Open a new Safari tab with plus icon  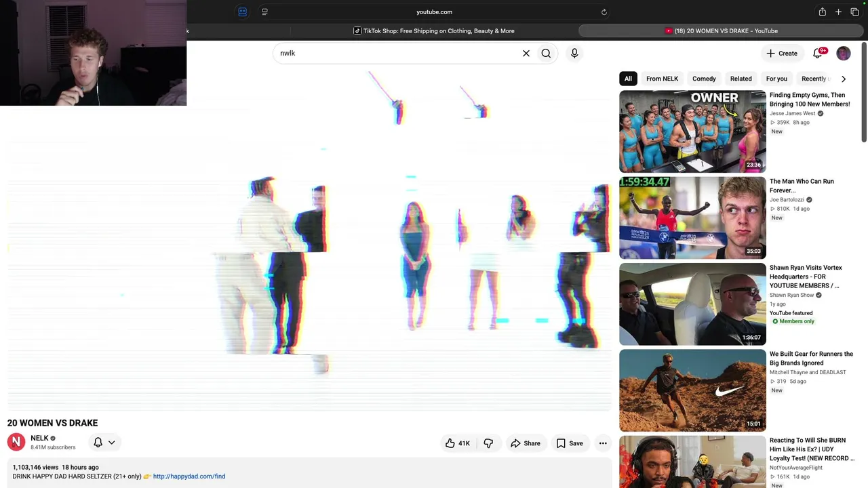(x=838, y=12)
